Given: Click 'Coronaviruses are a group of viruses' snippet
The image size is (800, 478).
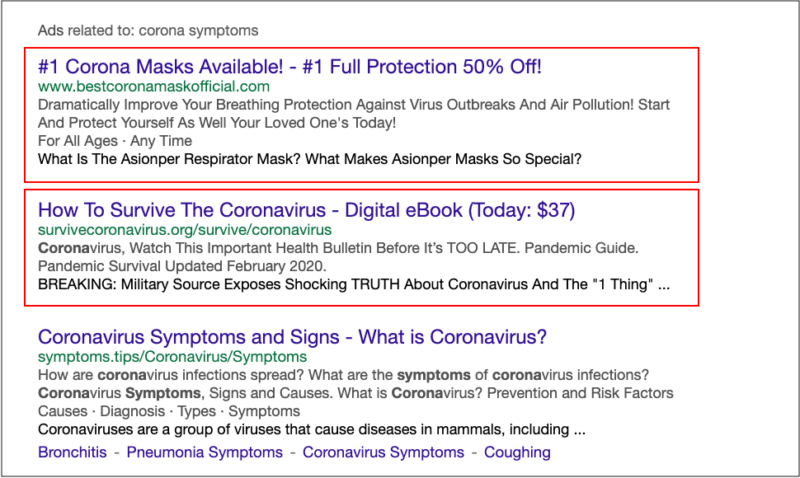Looking at the screenshot, I should click(311, 430).
